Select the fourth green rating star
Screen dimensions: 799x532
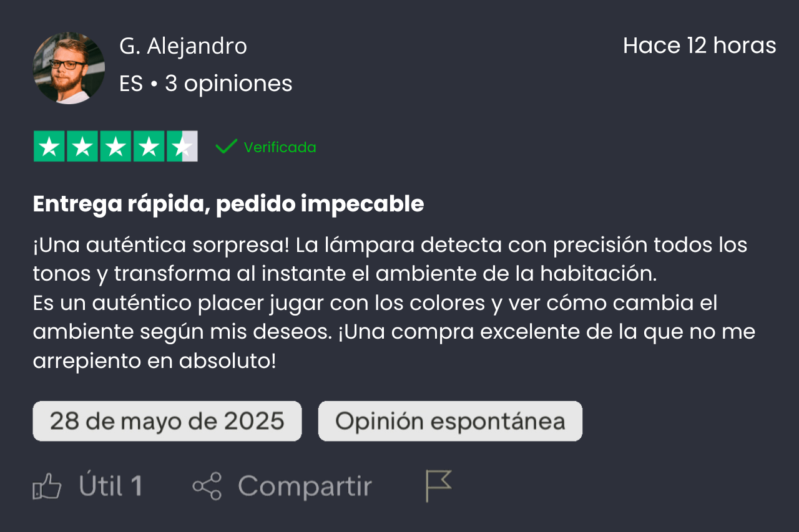coord(149,147)
